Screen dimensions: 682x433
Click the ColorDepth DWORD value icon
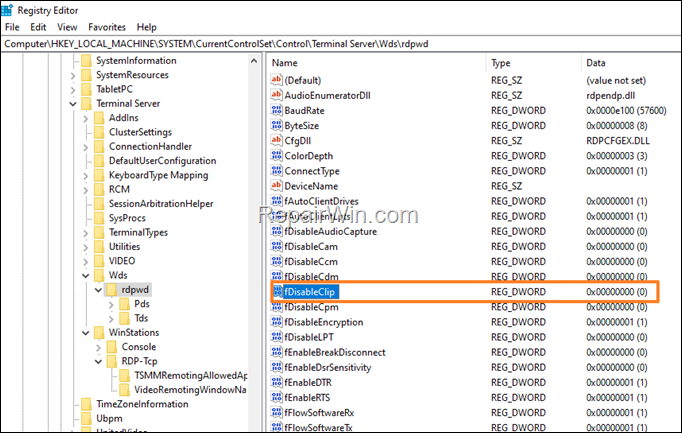[276, 155]
